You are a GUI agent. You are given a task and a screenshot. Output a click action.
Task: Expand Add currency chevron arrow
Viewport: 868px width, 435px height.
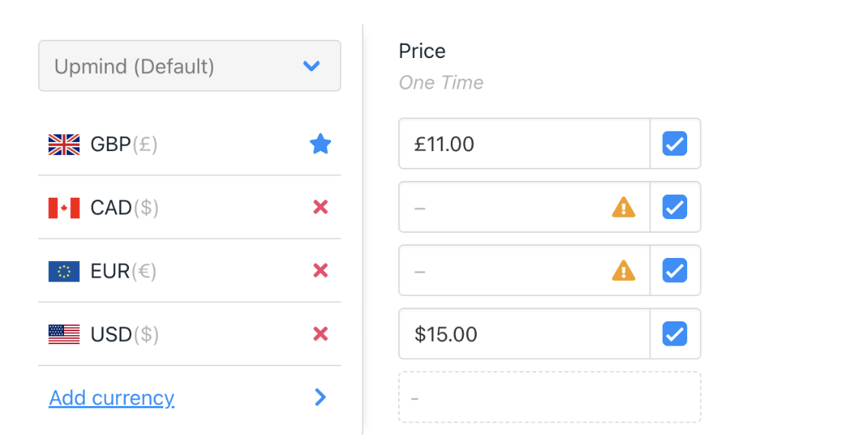pos(320,397)
